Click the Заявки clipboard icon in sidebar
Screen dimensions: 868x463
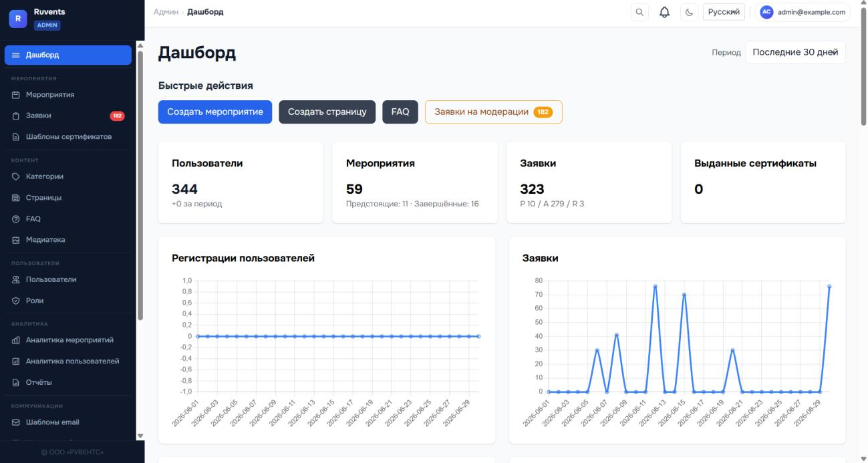[16, 116]
